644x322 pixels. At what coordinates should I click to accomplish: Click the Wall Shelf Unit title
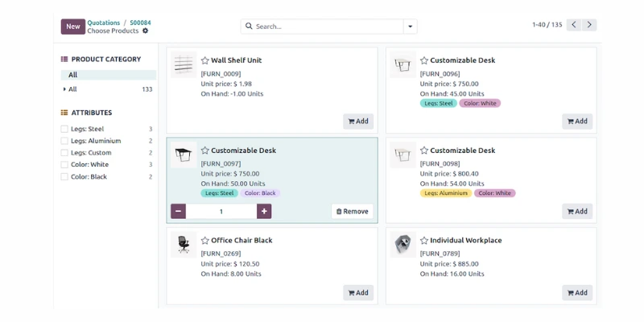coord(236,60)
